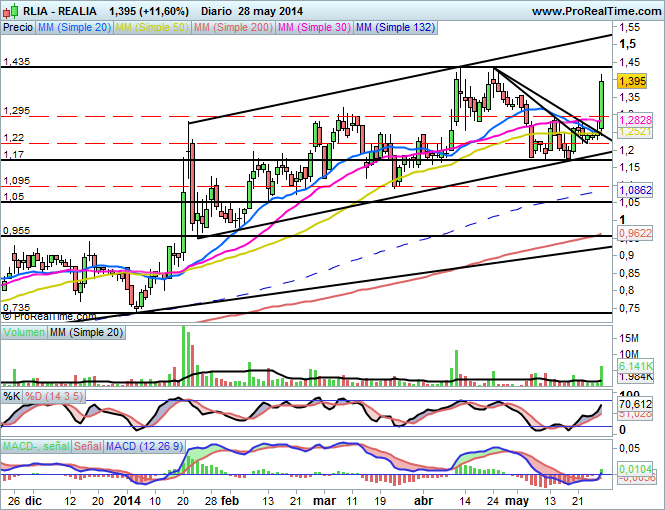Select the MM (Simple 20) price indicator

pyautogui.click(x=74, y=28)
